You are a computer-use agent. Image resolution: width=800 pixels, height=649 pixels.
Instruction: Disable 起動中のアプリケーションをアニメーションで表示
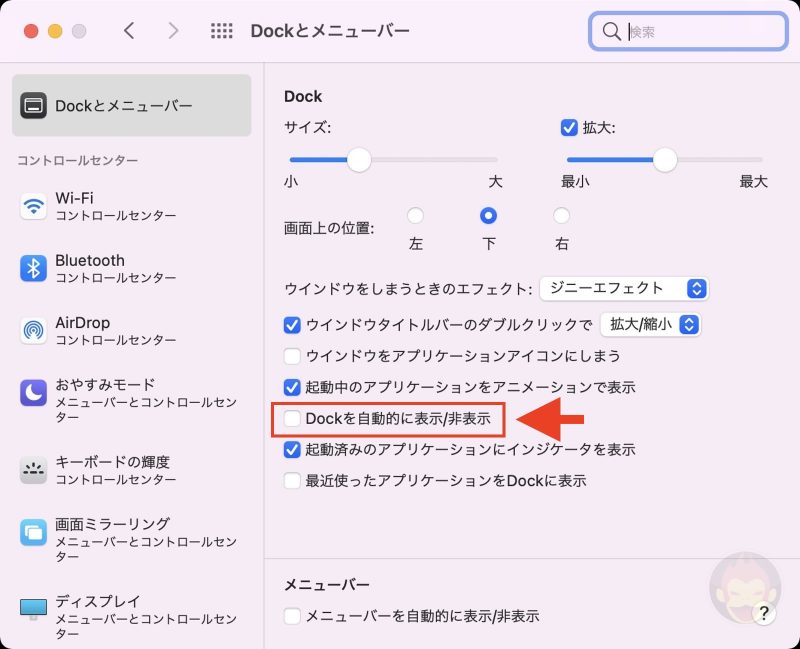pyautogui.click(x=293, y=388)
